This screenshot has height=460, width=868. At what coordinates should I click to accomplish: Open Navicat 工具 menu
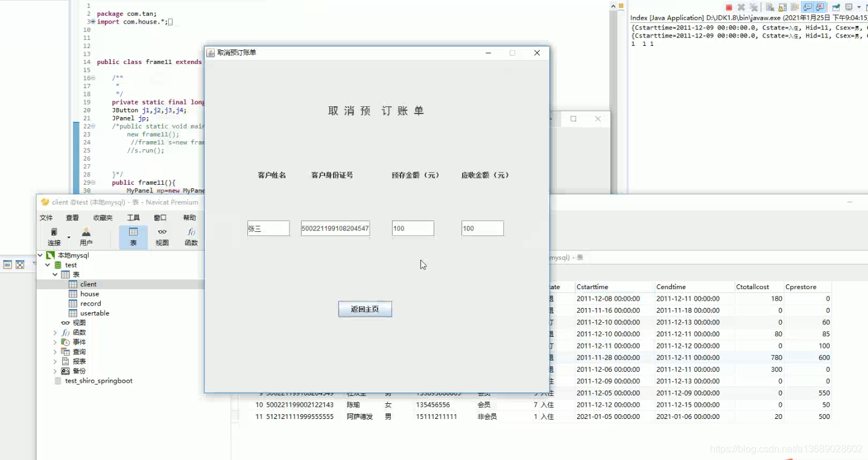click(133, 218)
